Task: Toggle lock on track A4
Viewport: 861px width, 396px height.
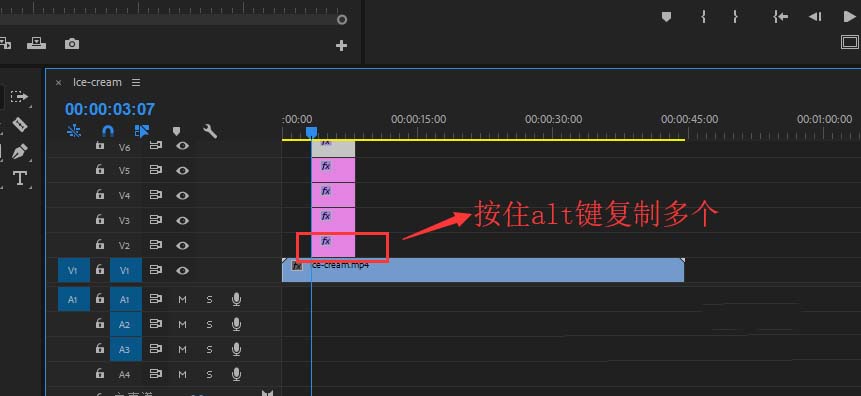Action: pyautogui.click(x=99, y=374)
